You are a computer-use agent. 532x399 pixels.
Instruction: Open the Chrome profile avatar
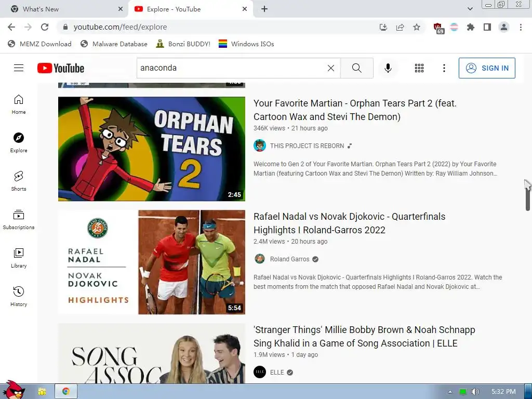point(504,27)
